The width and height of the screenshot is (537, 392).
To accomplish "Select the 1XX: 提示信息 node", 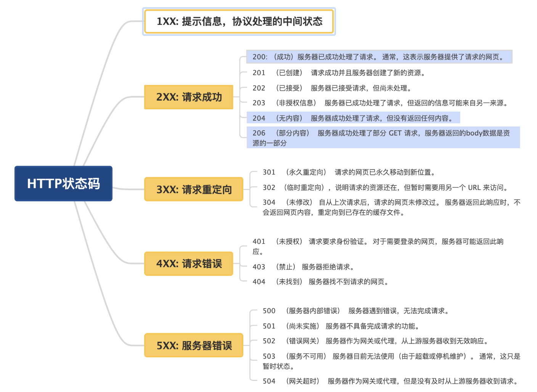I will [x=239, y=21].
